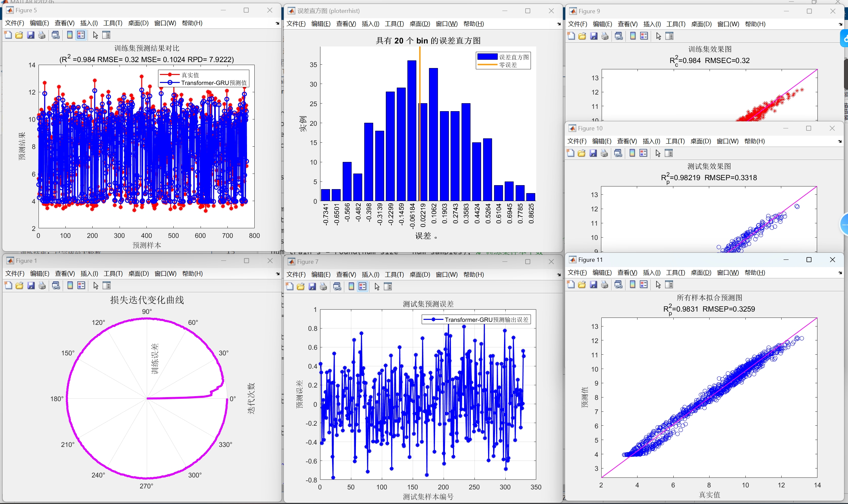This screenshot has width=848, height=504.
Task: Open 文件(F) menu in Figure 1
Action: [15, 273]
